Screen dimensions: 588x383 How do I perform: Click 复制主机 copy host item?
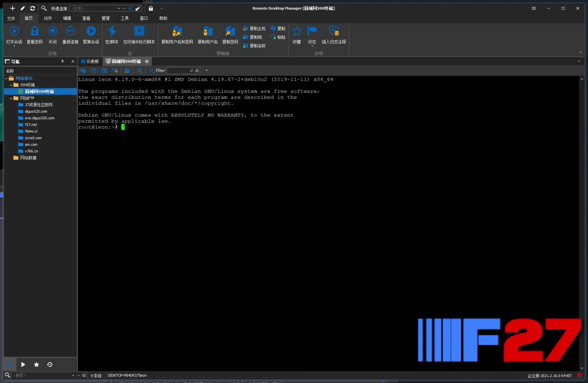coord(254,28)
